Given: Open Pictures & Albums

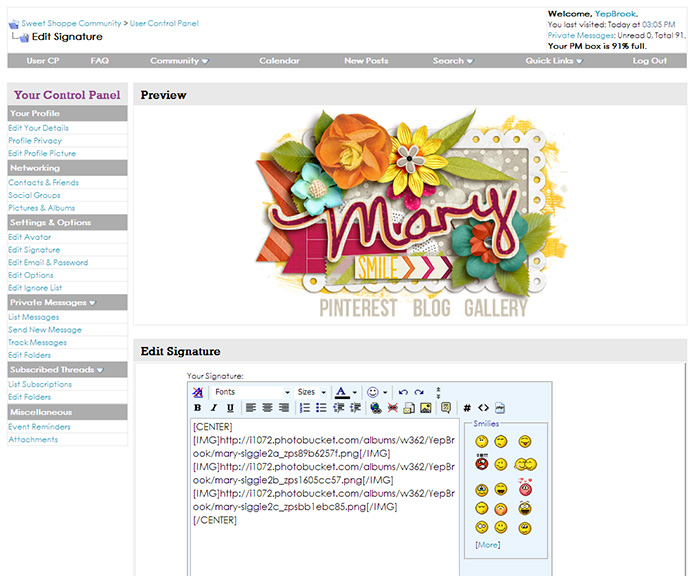Looking at the screenshot, I should [42, 208].
